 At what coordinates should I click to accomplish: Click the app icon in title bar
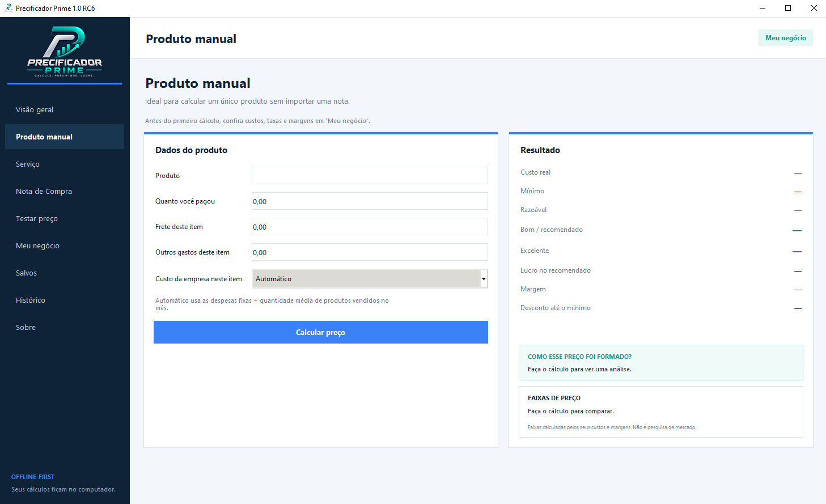click(x=8, y=8)
